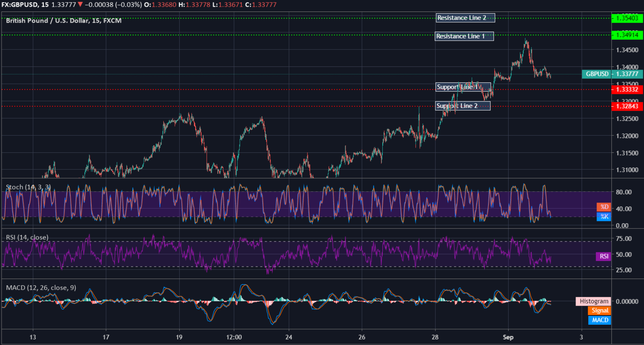Click the 1.33332 red price tag
Viewport: 644px width, 345px height.
pos(627,90)
